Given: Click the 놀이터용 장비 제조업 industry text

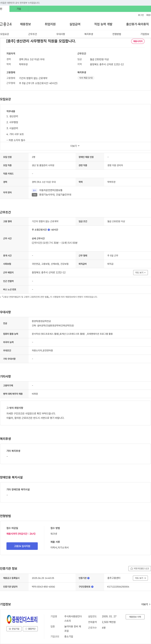Looking at the screenshot, I should 73,628.
